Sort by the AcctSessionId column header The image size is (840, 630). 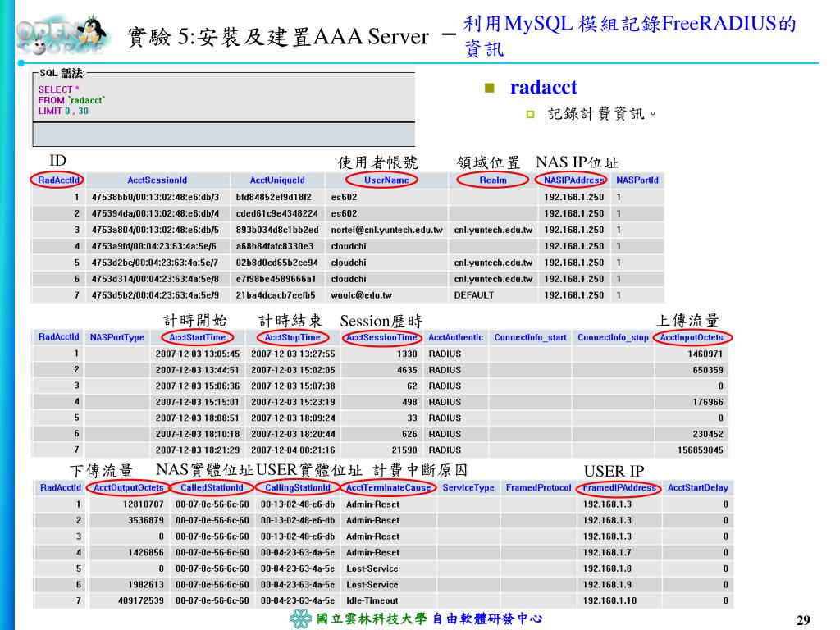point(157,180)
